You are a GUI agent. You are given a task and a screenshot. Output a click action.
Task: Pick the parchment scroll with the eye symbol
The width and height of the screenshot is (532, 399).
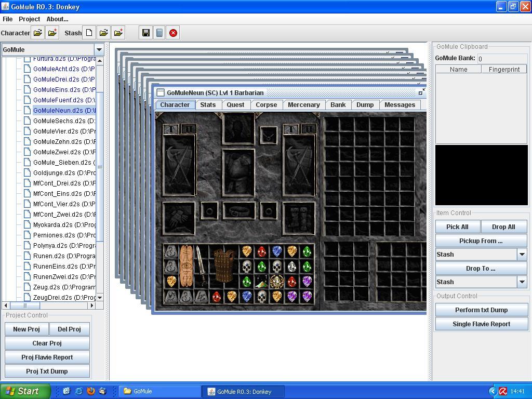coord(186,267)
